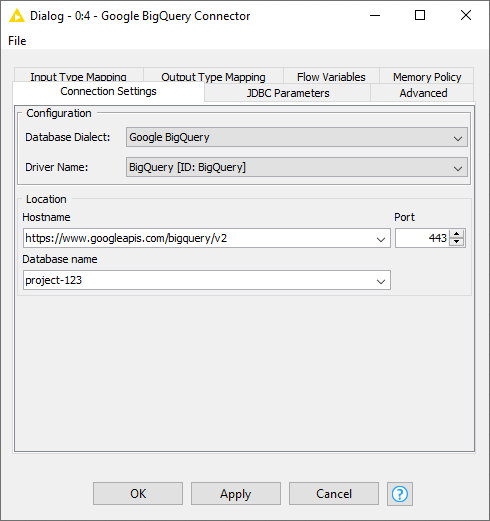Switch to Output Type Mapping tab
490x521 pixels.
213,76
